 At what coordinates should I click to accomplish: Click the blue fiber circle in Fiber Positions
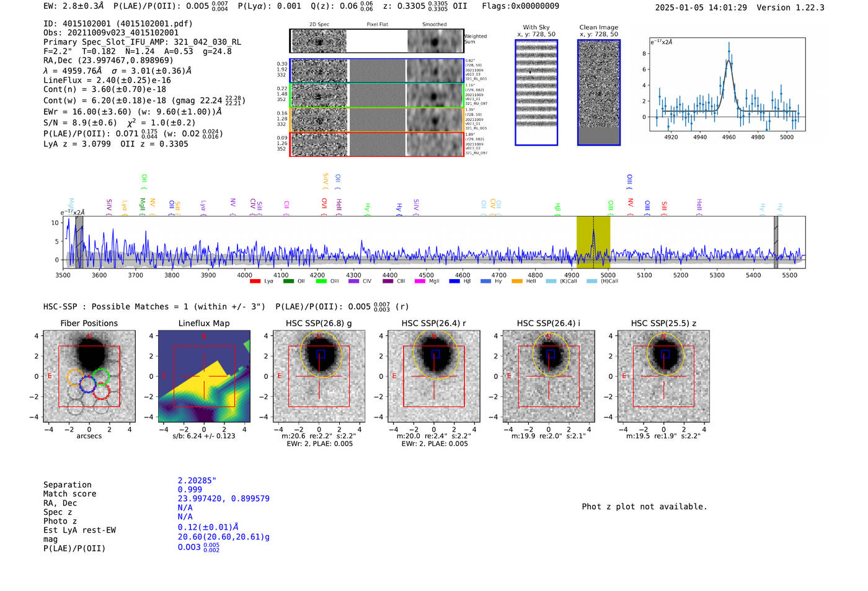click(x=87, y=384)
